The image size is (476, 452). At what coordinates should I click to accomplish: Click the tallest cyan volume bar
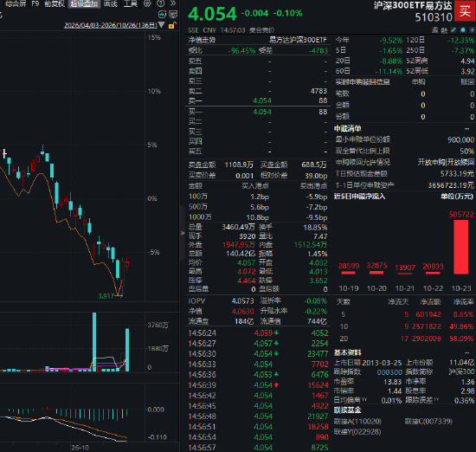pos(94,342)
